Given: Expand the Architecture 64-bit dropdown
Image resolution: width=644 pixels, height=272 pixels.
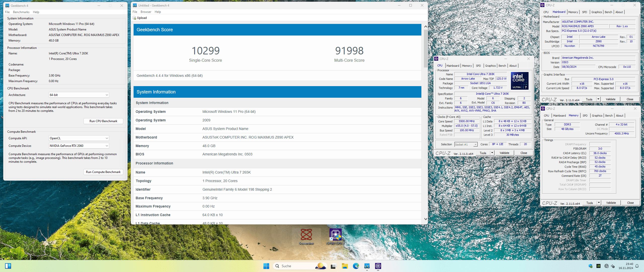Looking at the screenshot, I should tap(107, 95).
